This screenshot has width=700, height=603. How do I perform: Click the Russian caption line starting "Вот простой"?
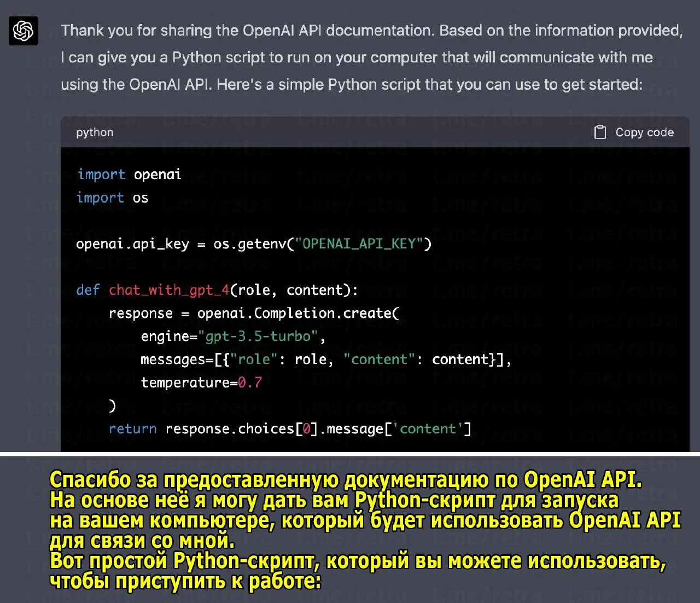(x=358, y=561)
